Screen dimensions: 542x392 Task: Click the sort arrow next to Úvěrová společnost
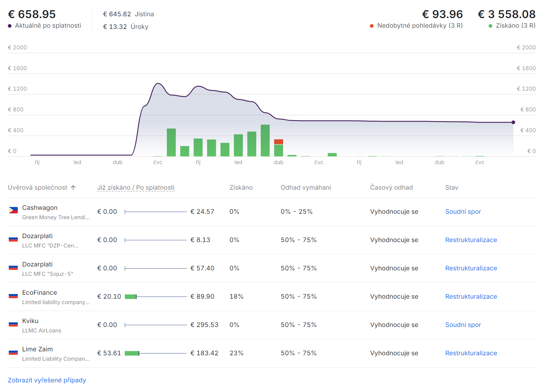pos(73,188)
